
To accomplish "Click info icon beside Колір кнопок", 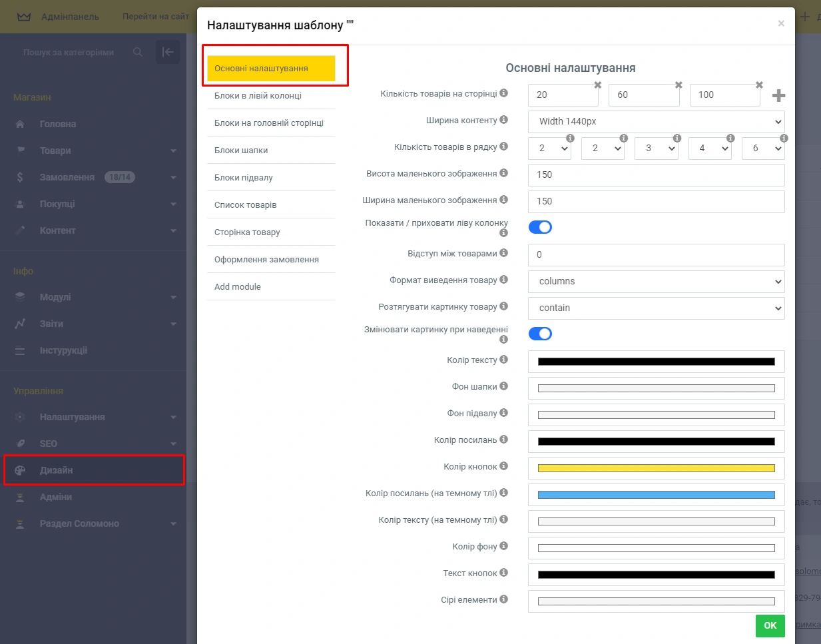I will tap(503, 466).
